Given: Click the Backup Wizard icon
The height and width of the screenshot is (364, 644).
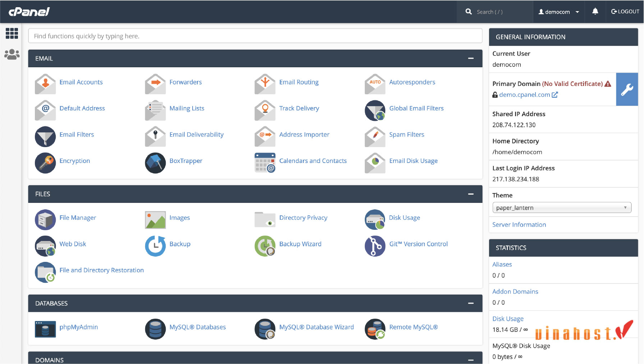Looking at the screenshot, I should point(265,246).
